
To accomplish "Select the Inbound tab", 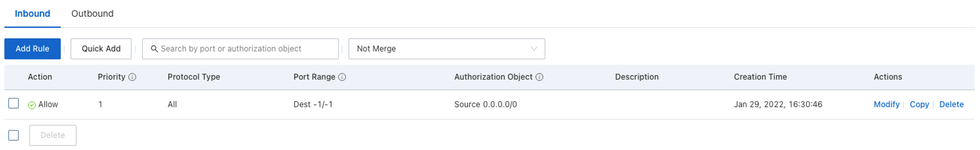I will (x=32, y=14).
